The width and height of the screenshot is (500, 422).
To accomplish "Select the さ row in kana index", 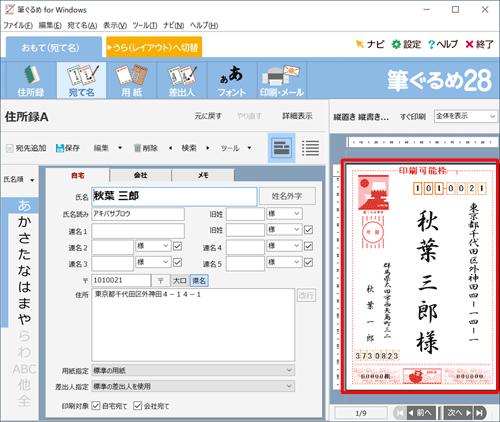I will point(24,238).
